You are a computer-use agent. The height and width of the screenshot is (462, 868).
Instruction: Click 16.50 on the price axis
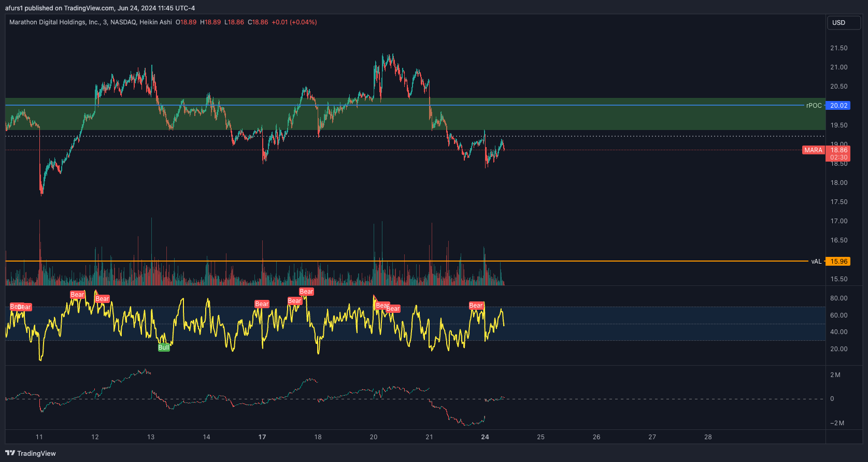[x=839, y=240]
